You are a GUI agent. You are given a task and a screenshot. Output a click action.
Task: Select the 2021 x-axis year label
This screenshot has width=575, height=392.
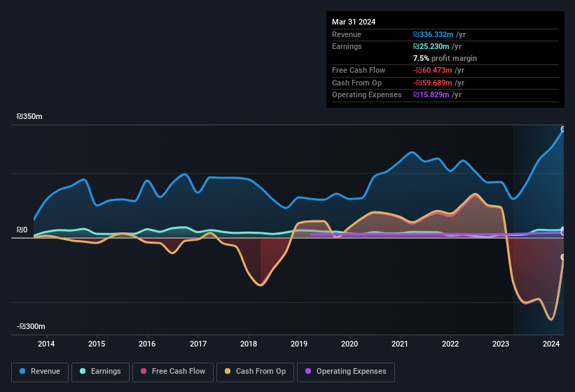(400, 344)
